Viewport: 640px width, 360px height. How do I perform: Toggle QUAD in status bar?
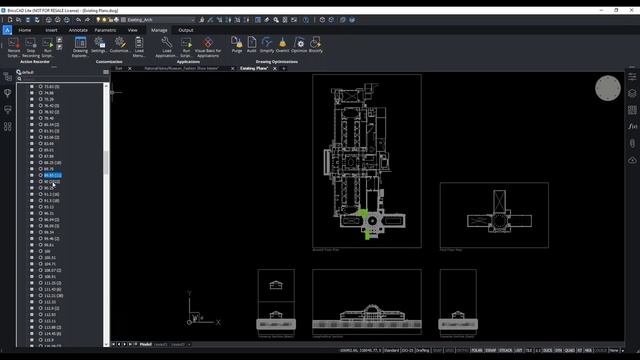coord(569,350)
